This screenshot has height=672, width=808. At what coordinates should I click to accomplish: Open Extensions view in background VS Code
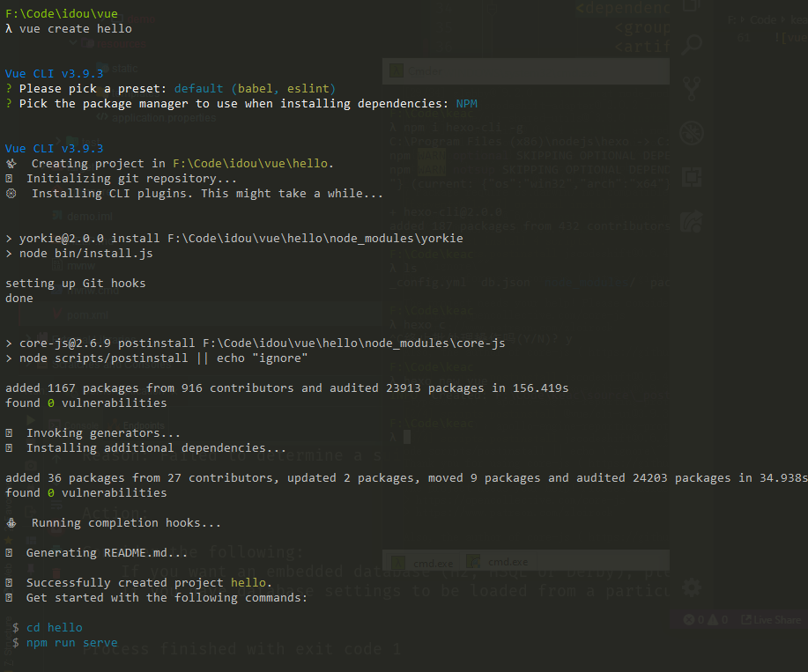[x=692, y=177]
